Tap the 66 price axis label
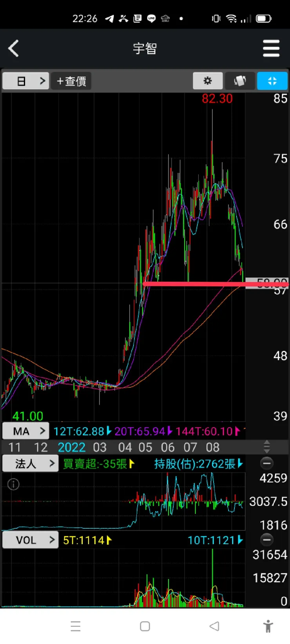290x644 pixels. (x=280, y=224)
